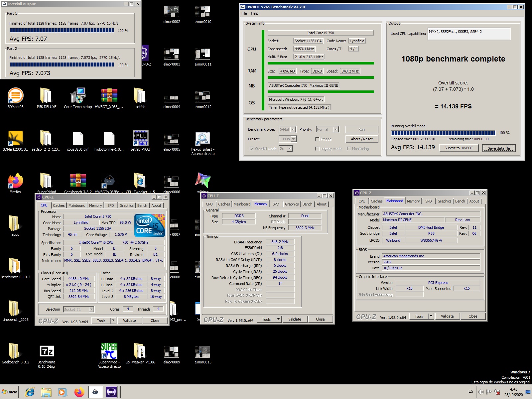Expand Tools arrow in CPU tab window
The height and width of the screenshot is (399, 532).
[113, 321]
